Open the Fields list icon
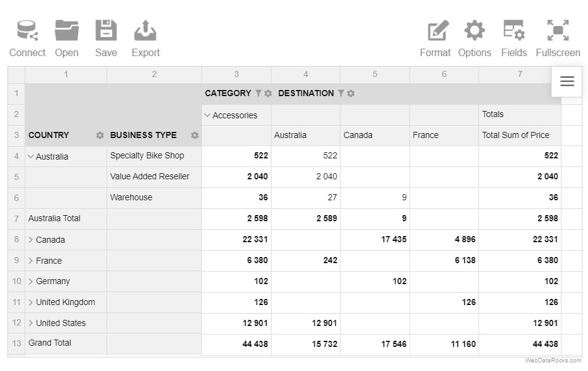The image size is (588, 371). [x=513, y=30]
